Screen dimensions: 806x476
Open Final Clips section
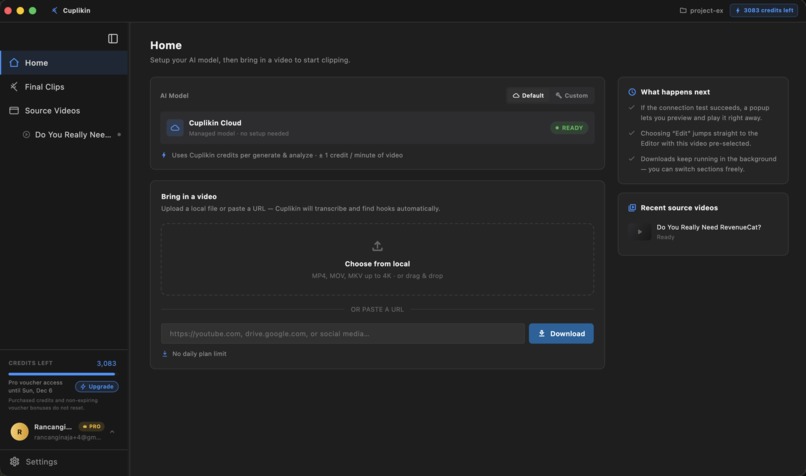(x=64, y=87)
